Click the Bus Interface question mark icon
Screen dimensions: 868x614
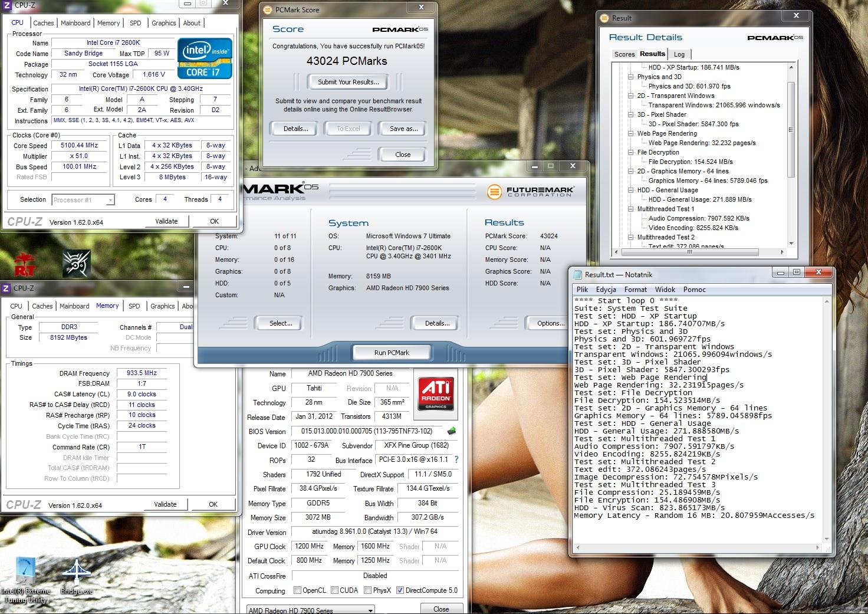[456, 459]
